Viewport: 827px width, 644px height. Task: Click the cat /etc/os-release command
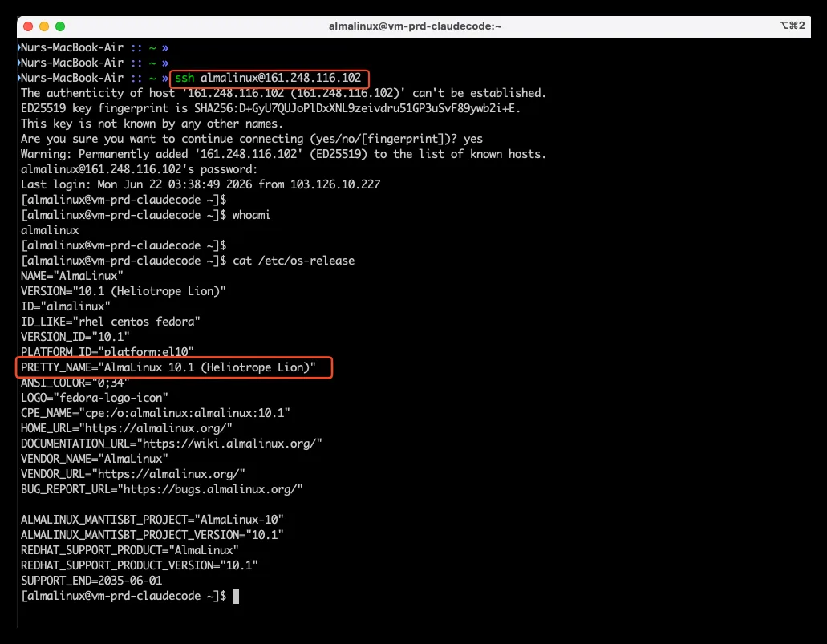tap(294, 261)
